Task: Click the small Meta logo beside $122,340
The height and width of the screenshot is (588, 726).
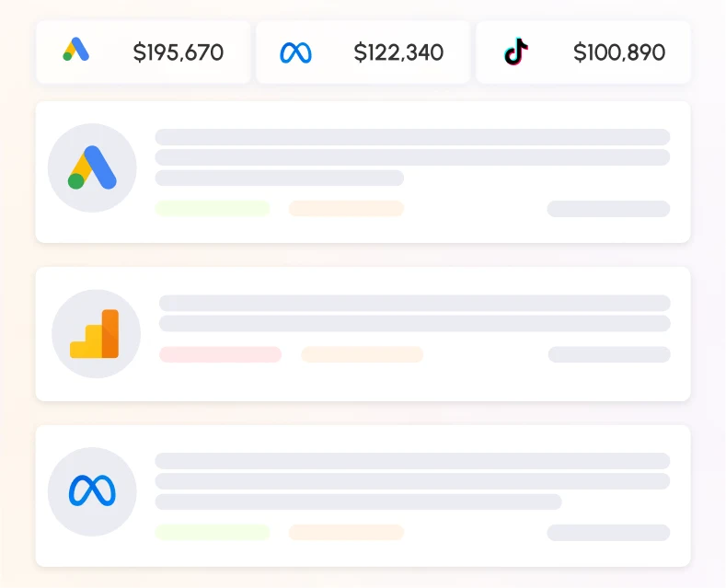Action: (296, 52)
